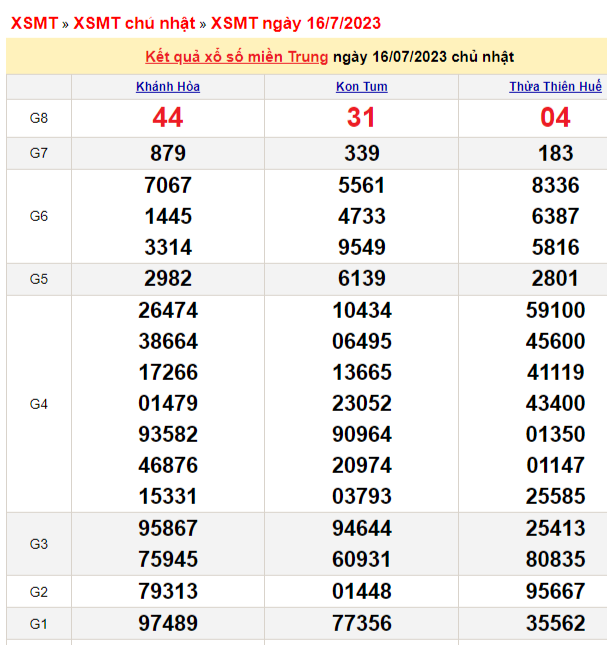Click the Kon Tum column header link
Viewport: 607px width, 645px height.
pos(361,87)
